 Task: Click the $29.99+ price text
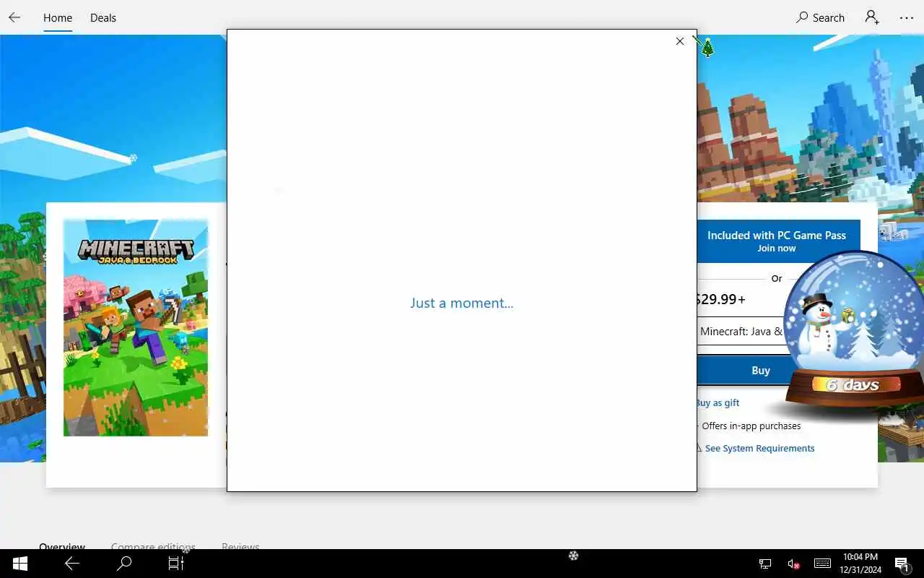point(721,299)
